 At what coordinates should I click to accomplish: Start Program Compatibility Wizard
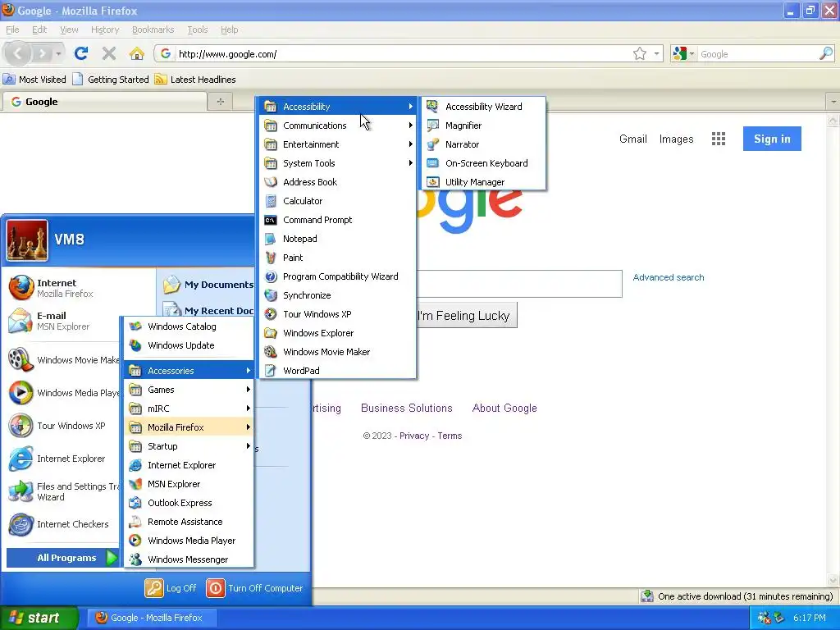tap(337, 276)
